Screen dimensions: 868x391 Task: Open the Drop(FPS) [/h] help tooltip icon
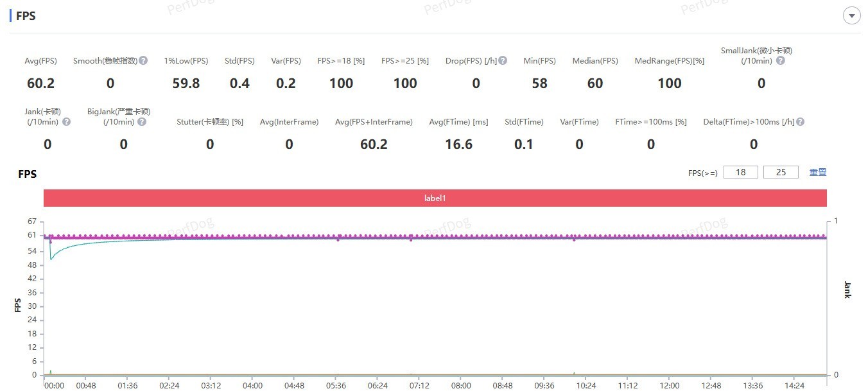(503, 60)
